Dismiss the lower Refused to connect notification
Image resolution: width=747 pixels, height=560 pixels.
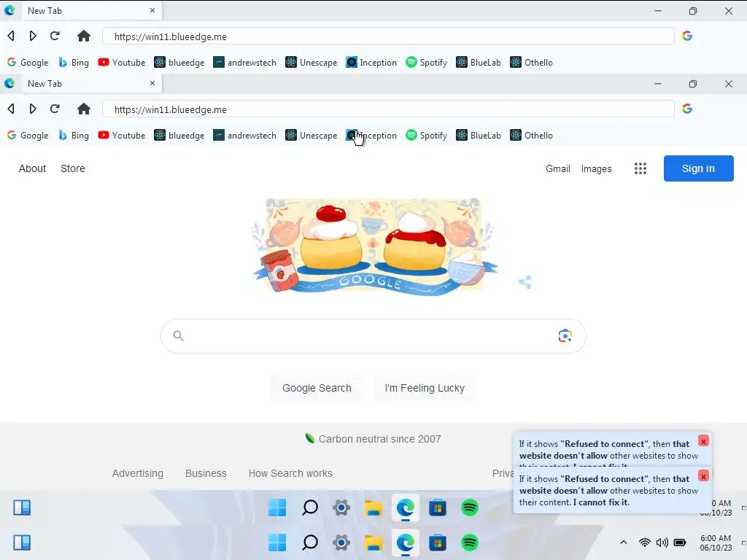pos(703,475)
